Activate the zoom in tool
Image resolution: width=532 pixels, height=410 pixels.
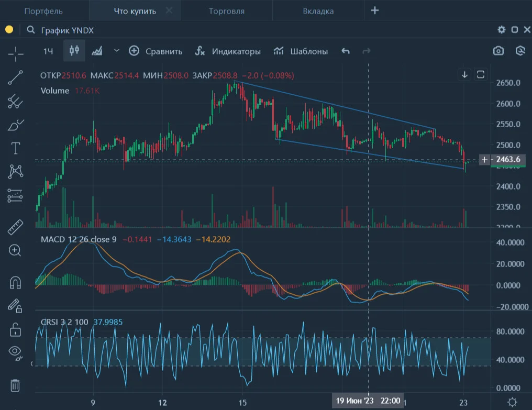(x=15, y=250)
